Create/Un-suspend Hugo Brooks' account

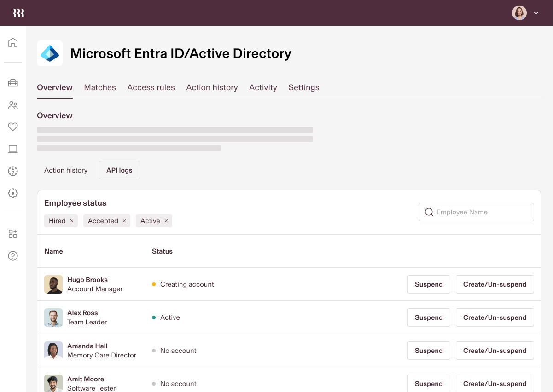pyautogui.click(x=495, y=284)
